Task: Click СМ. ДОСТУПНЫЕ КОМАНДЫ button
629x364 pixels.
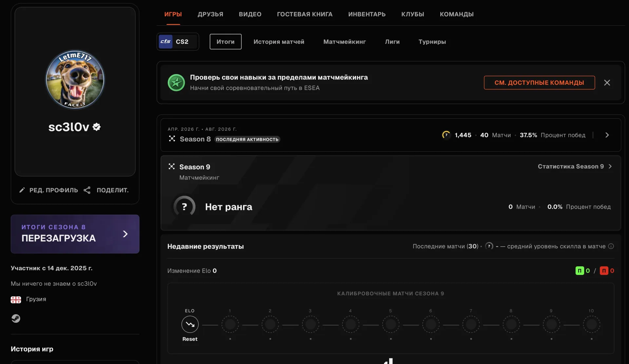Action: pyautogui.click(x=539, y=83)
